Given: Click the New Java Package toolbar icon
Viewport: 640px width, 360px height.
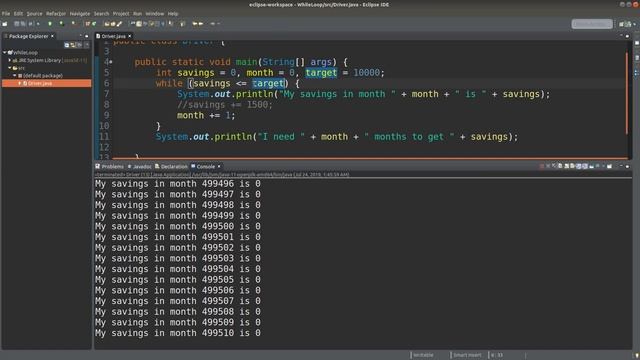Looking at the screenshot, I should (x=88, y=24).
